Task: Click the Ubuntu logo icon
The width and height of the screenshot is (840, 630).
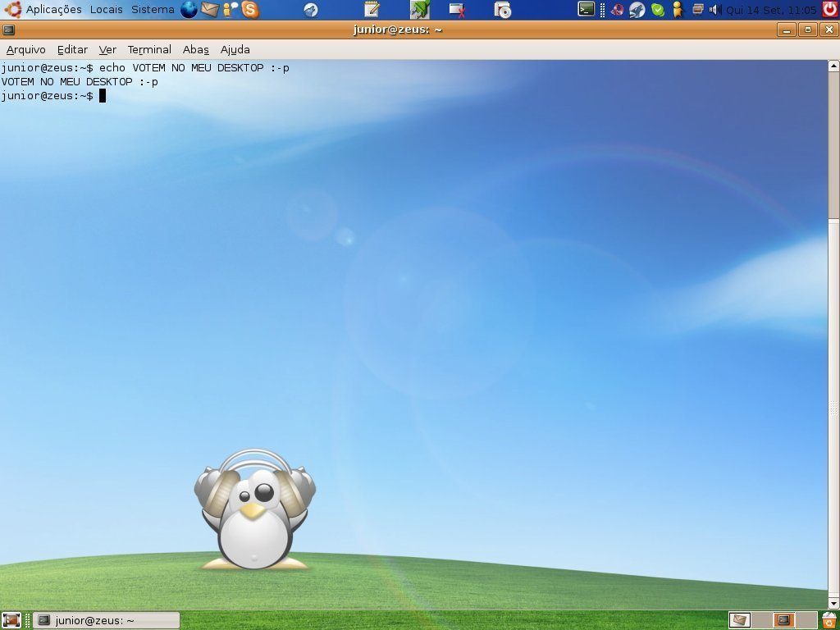Action: 13,10
